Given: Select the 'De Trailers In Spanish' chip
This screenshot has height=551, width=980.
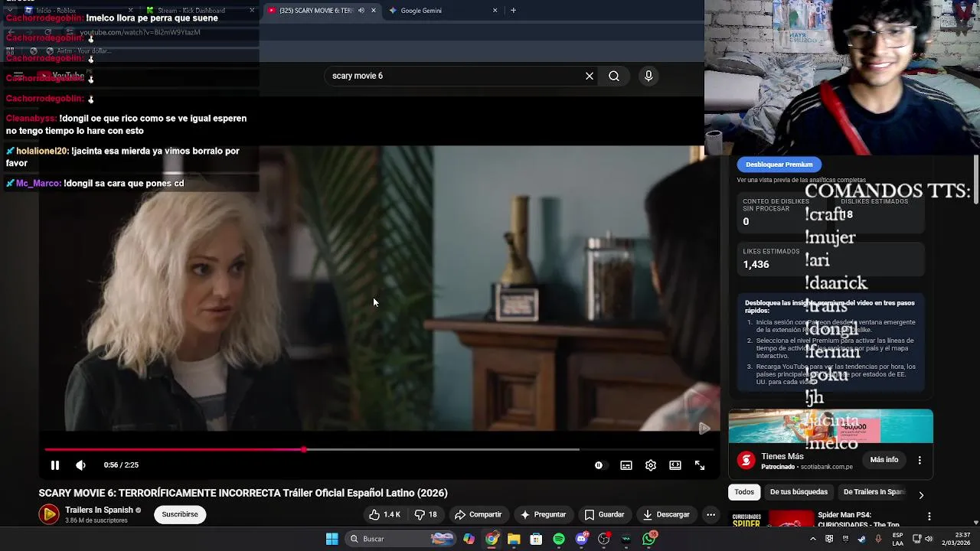Looking at the screenshot, I should [874, 492].
